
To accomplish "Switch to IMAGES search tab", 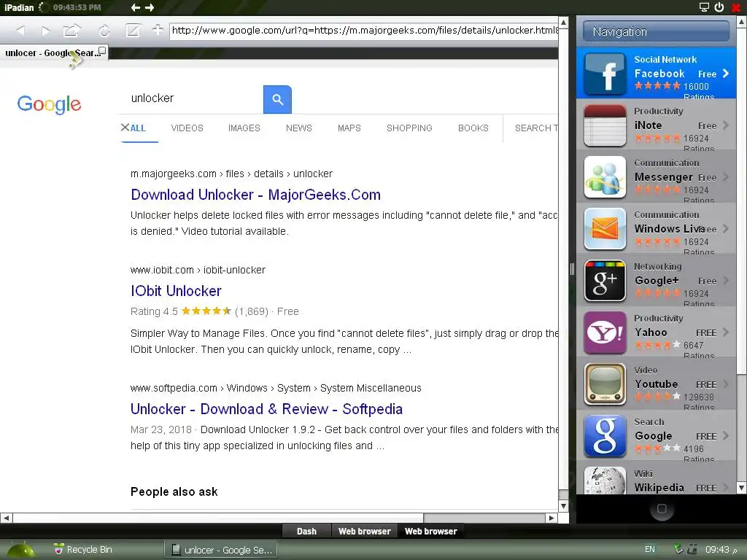I will pos(244,128).
